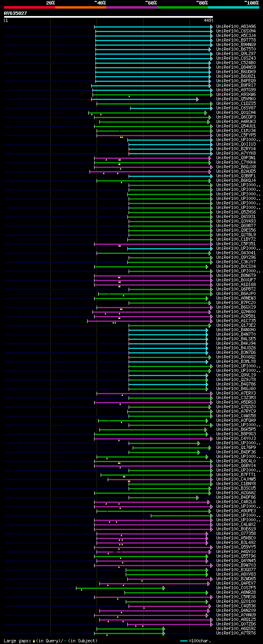
Task: Select hit label UniRef100_Q59VY5
Action: tap(236, 547)
